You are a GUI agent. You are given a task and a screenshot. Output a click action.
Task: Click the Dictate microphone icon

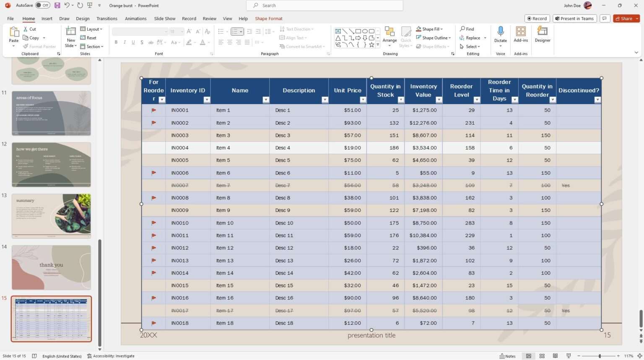click(x=500, y=31)
